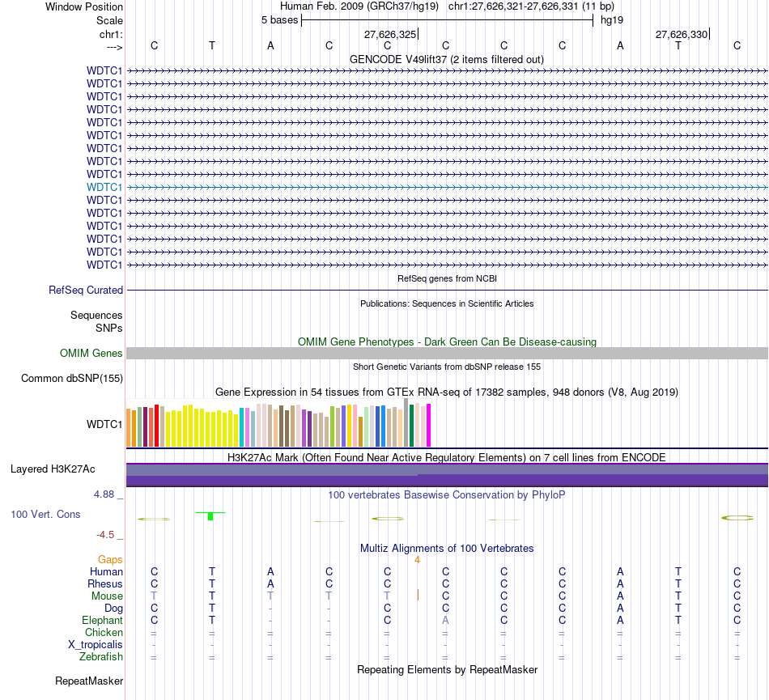The width and height of the screenshot is (769, 700).
Task: Click the 4.88 upper conservation scale value
Action: point(104,494)
